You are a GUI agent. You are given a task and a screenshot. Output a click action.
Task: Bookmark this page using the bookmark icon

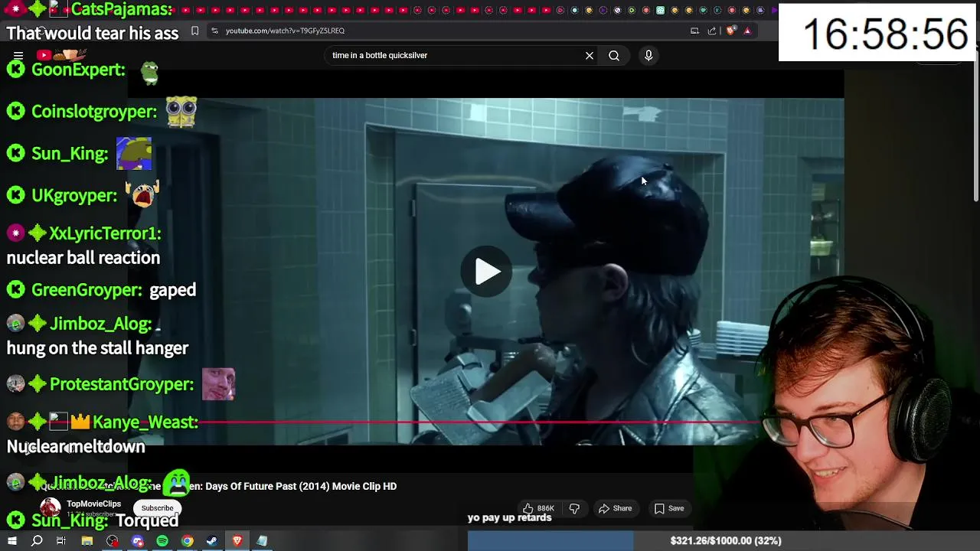point(194,31)
